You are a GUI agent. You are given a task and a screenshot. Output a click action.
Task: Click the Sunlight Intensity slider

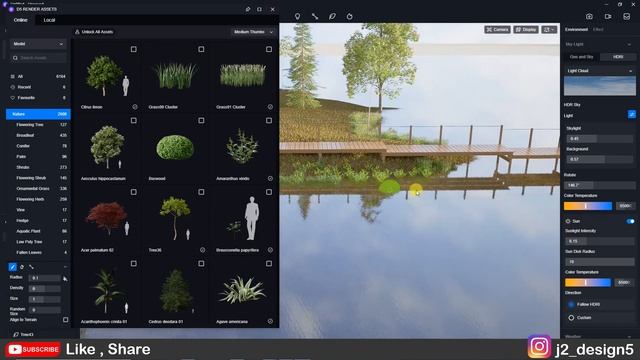pos(600,241)
